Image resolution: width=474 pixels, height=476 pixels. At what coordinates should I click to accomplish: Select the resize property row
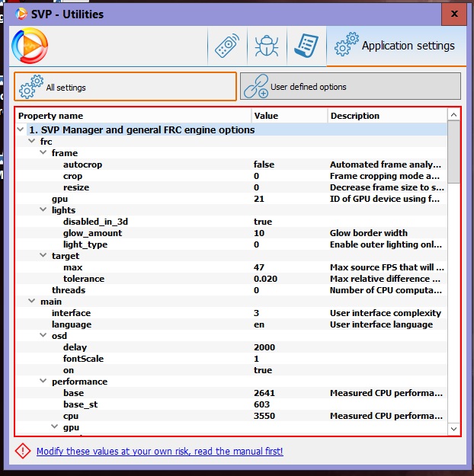point(231,187)
